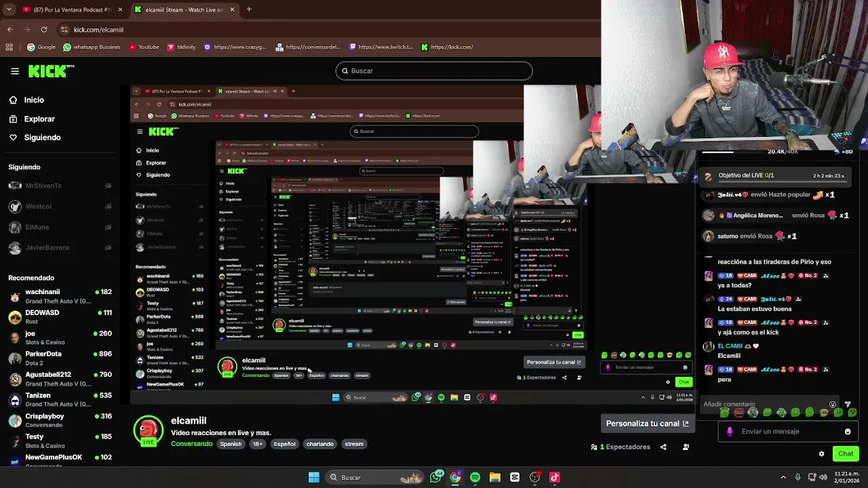The height and width of the screenshot is (488, 868).
Task: Close the Por La Ventana Podcast tab
Action: pos(120,9)
